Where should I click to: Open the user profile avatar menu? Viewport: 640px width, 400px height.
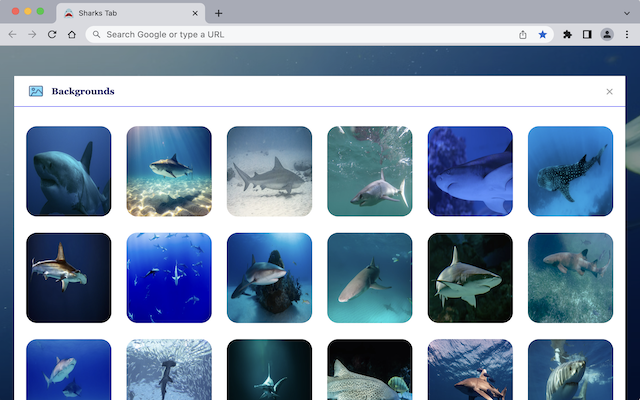click(607, 35)
